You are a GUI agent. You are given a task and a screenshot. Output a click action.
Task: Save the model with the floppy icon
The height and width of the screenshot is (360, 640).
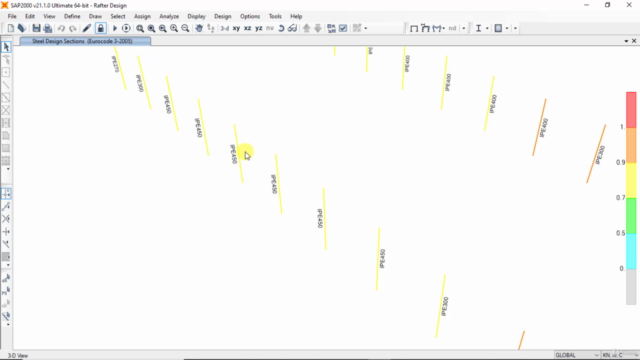coord(36,28)
